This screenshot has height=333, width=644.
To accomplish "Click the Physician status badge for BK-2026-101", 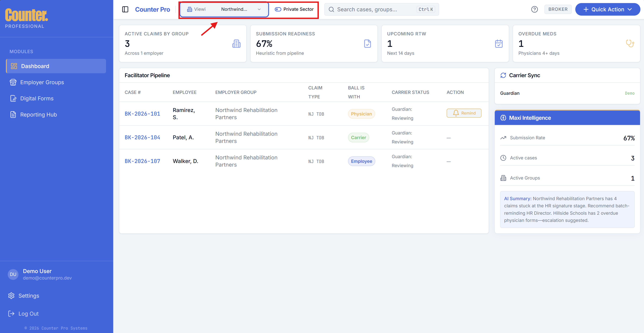I will tap(361, 114).
